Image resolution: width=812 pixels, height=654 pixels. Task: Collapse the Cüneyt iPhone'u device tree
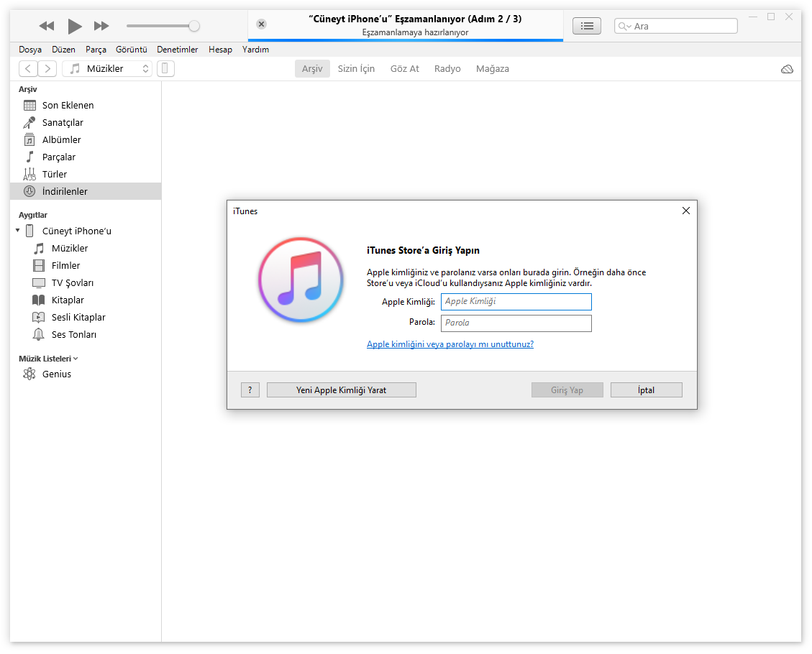coord(17,231)
